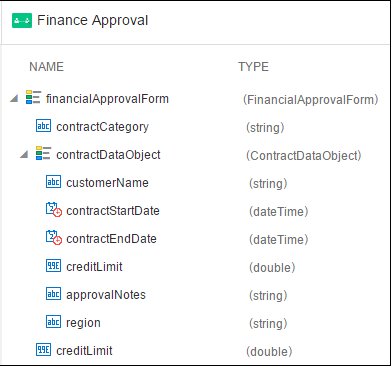
Task: Collapse the contractDataObject tree node
Action: pyautogui.click(x=24, y=154)
